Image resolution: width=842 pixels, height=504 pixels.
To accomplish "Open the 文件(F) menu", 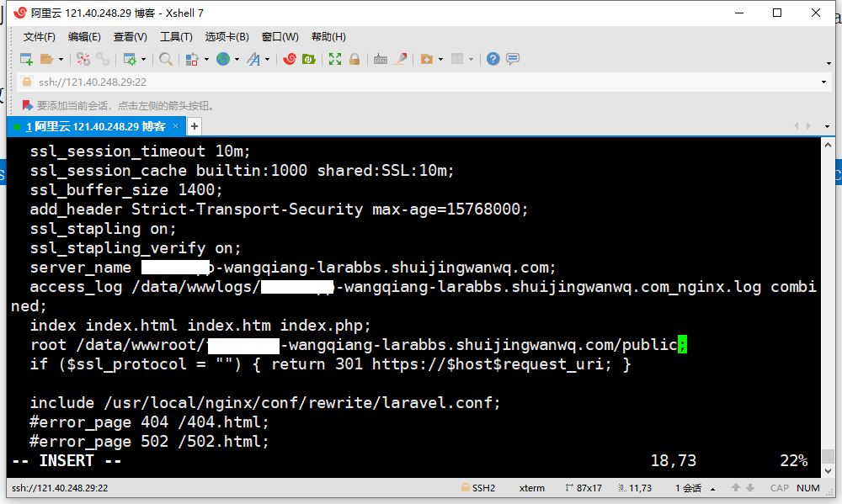I will (x=40, y=36).
